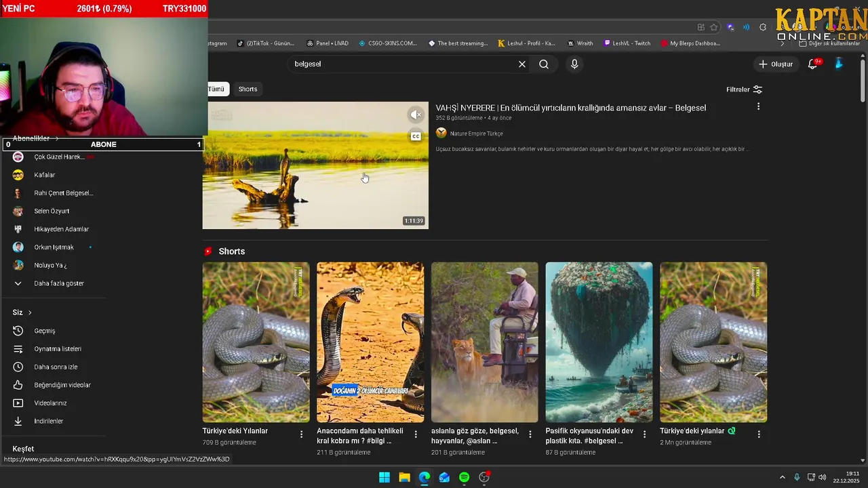The image size is (868, 488).
Task: Open Spotify from the taskbar
Action: point(464,477)
